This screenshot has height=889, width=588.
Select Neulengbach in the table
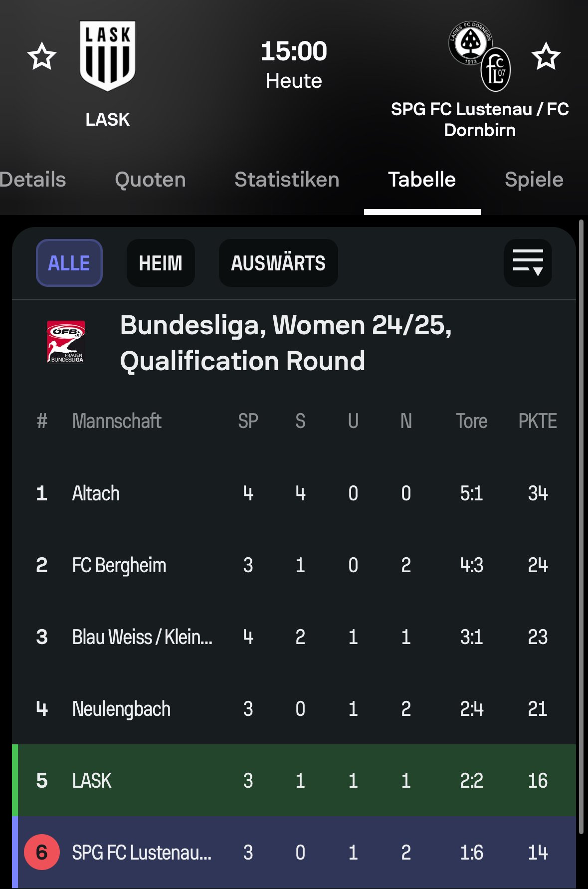point(121,709)
